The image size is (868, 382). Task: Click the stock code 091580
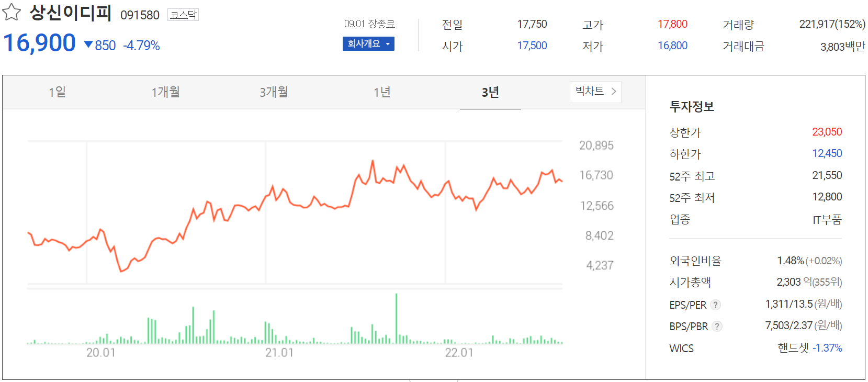(140, 15)
